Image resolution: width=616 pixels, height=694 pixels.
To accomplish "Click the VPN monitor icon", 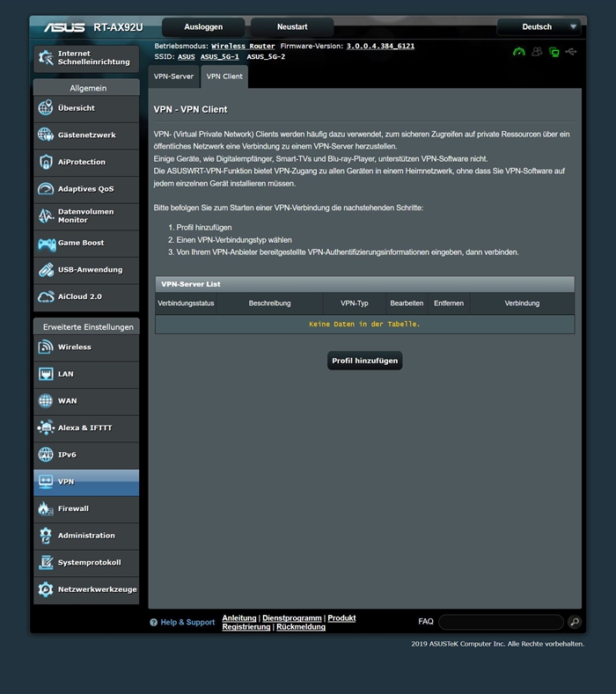I will coord(46,481).
